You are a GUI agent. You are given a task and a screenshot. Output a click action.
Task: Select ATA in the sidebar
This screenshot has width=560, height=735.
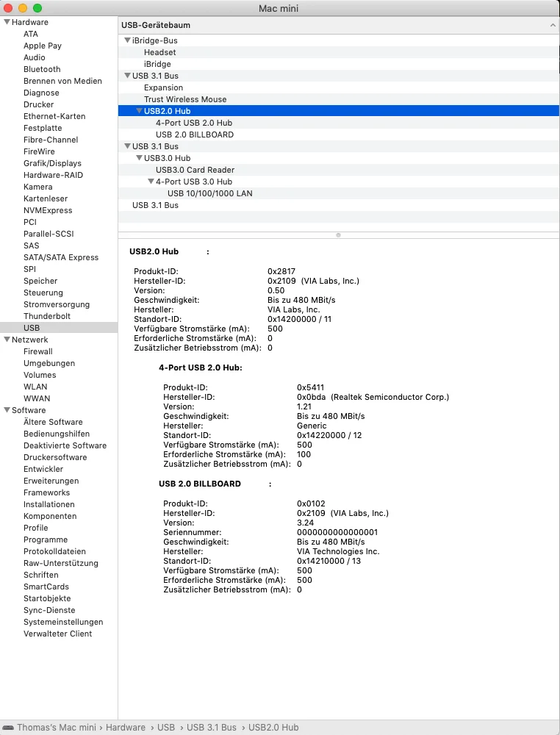(31, 34)
